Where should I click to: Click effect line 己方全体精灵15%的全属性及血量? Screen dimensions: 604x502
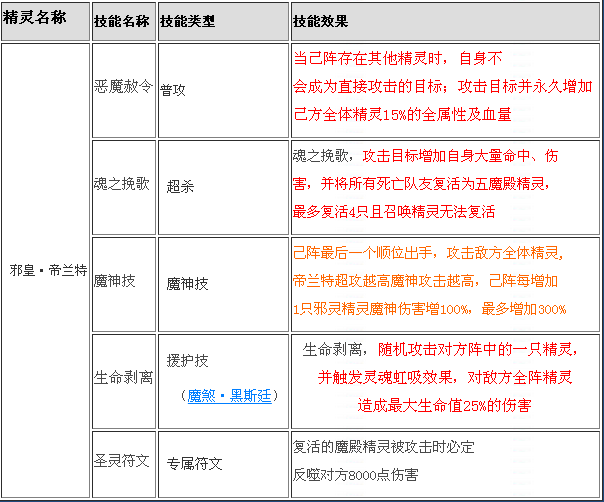pos(402,114)
